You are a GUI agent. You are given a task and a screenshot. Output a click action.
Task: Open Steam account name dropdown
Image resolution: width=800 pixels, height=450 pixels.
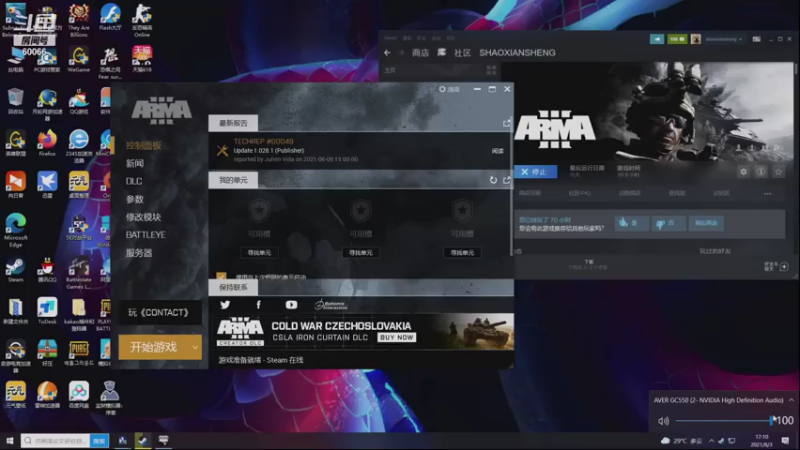(723, 39)
